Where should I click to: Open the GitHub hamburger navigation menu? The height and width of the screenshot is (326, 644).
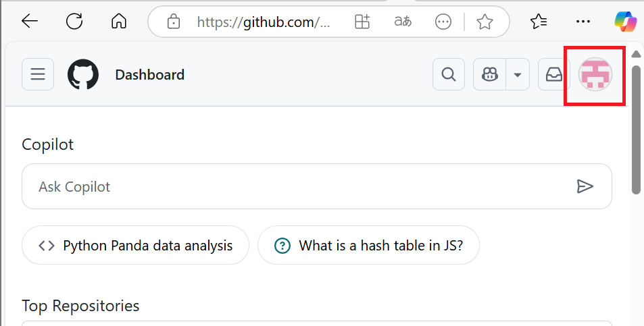(x=38, y=74)
